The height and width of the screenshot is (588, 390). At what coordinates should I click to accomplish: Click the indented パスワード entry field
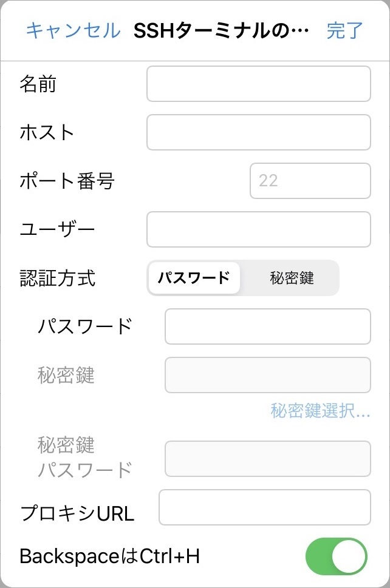(267, 326)
